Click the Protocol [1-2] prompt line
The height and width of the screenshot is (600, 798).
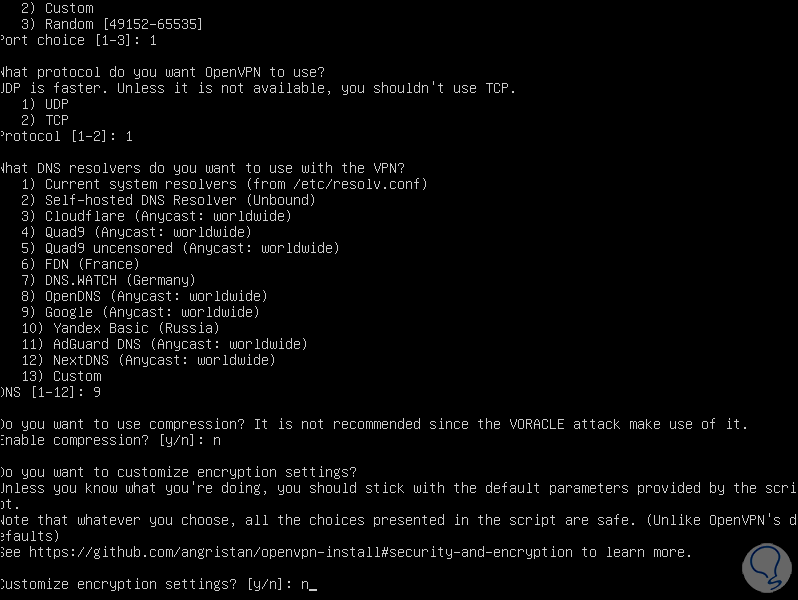click(x=65, y=136)
